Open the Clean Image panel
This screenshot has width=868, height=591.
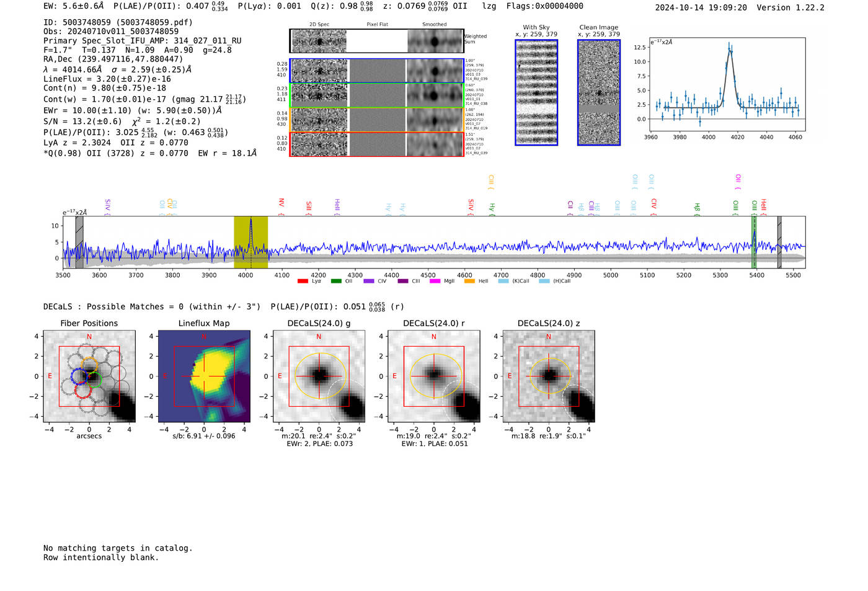coord(599,92)
